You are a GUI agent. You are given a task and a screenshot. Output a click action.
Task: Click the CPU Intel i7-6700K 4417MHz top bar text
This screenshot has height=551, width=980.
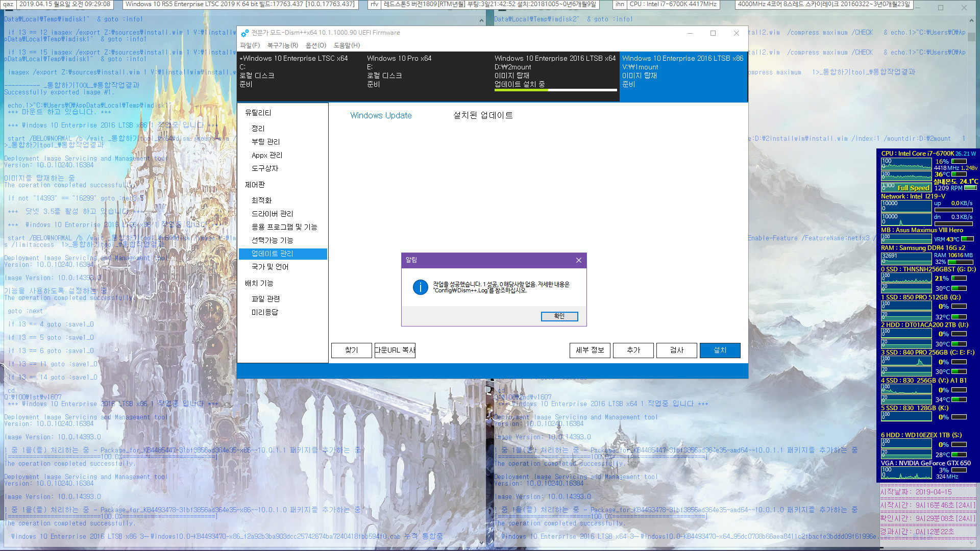click(673, 4)
